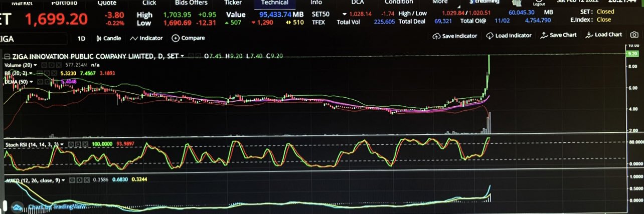Click the Logout button

point(539,3)
